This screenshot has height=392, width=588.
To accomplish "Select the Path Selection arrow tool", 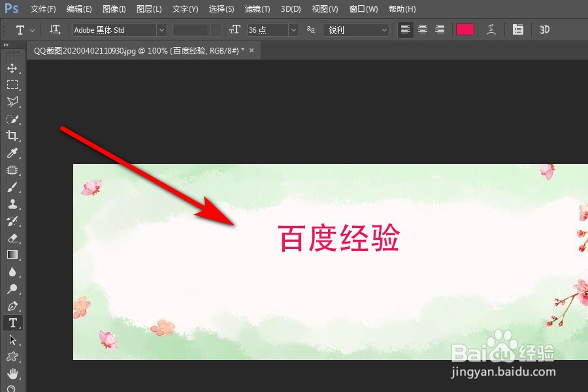I will click(12, 340).
